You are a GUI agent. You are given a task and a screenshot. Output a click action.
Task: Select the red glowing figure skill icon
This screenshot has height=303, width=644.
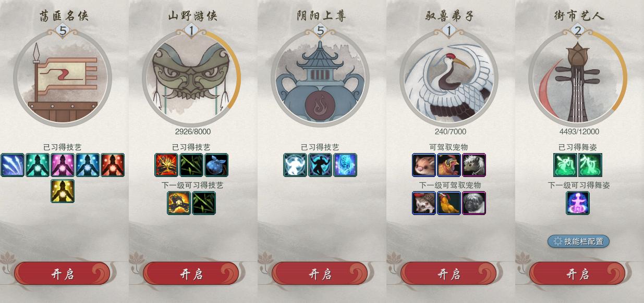click(113, 165)
